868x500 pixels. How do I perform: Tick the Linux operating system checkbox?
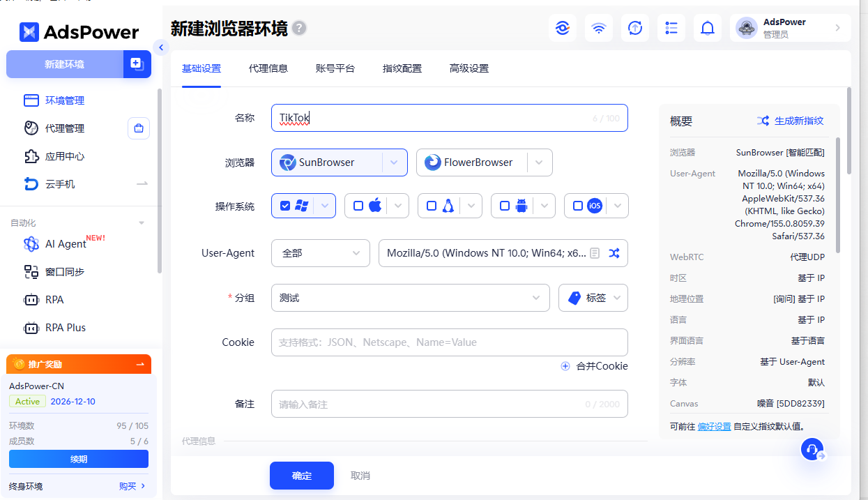432,206
